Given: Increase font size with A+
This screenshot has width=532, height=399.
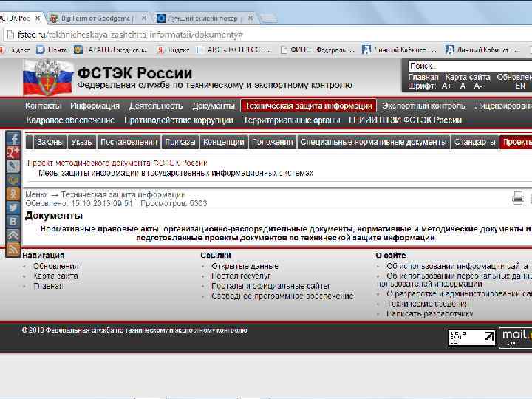Looking at the screenshot, I should pyautogui.click(x=446, y=86).
